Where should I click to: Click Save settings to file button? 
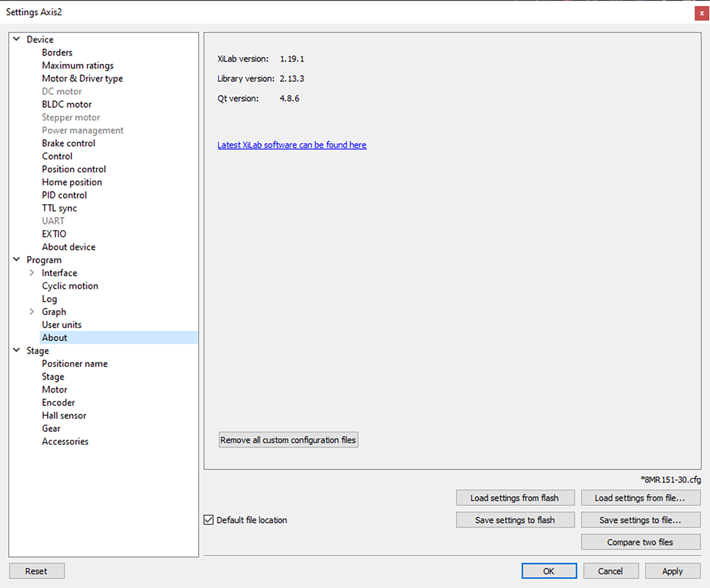tap(640, 520)
